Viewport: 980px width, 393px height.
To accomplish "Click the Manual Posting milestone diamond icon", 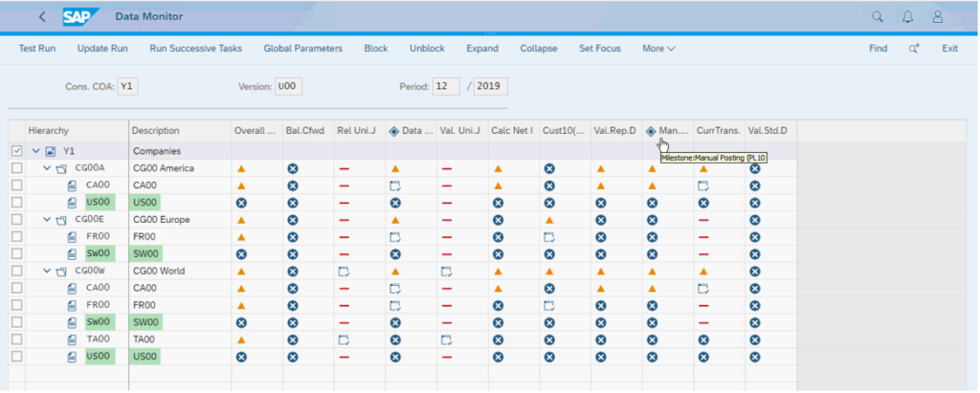I will tap(651, 131).
